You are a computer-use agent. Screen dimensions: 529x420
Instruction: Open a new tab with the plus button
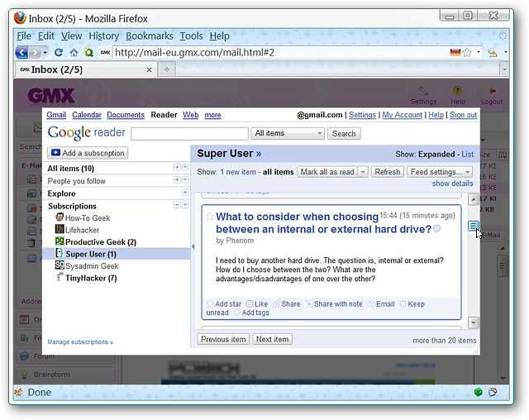167,69
